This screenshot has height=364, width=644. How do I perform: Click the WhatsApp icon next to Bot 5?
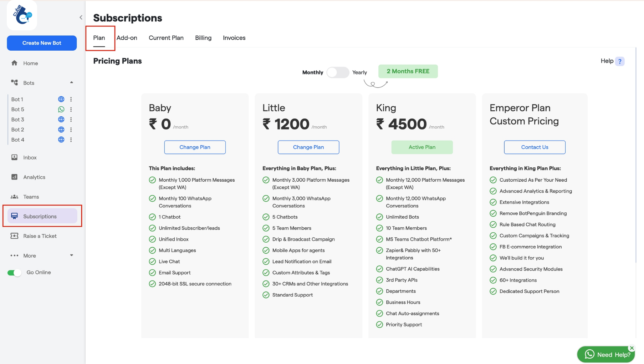click(x=61, y=109)
